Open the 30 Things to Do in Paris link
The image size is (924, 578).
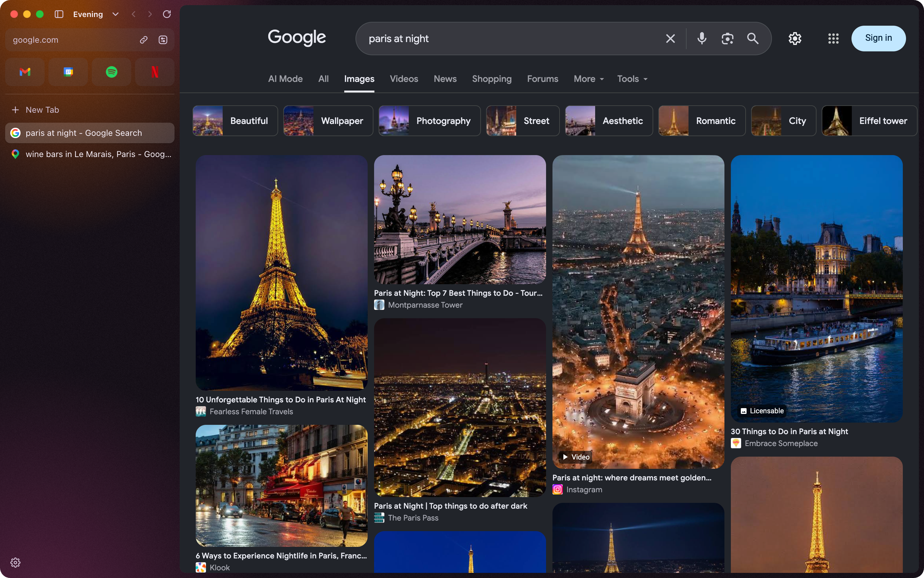click(x=789, y=431)
